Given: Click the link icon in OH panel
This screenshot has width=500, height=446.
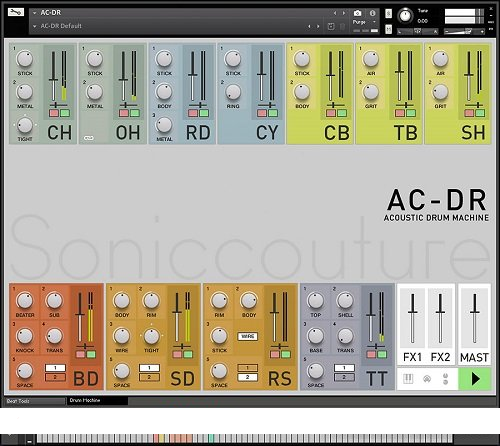Looking at the screenshot, I should point(89,138).
